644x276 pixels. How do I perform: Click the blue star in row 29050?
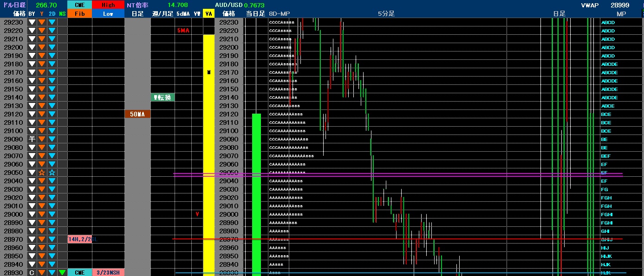pyautogui.click(x=52, y=173)
